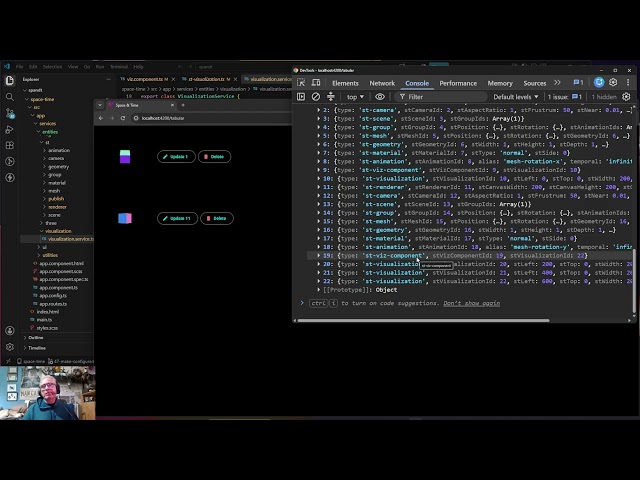
Task: Open the Default levels dropdown
Action: 516,97
